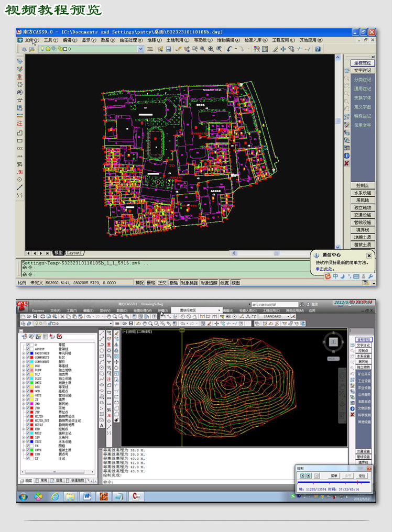393x532 pixels.
Task: Open the file explorer folder in taskbar
Action: (x=71, y=497)
